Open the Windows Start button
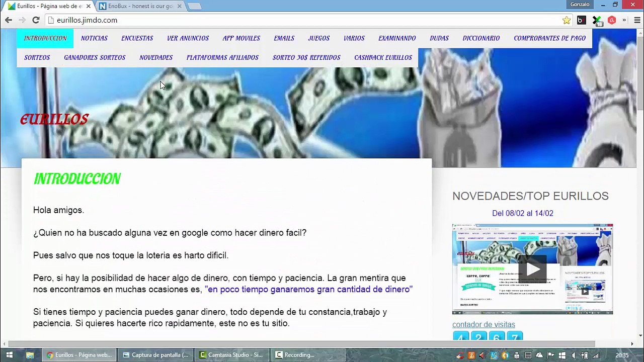This screenshot has width=644, height=362. point(9,355)
